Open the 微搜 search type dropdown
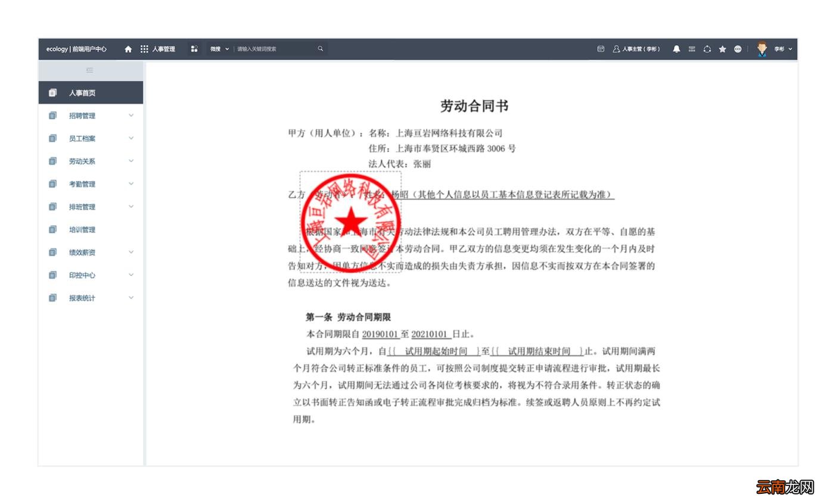 click(219, 49)
